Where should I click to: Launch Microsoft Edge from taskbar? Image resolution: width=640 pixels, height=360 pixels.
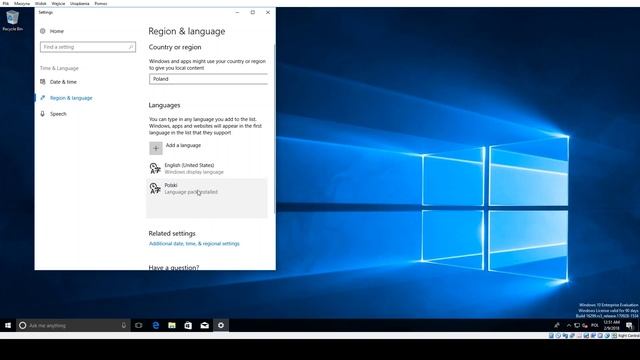(156, 325)
